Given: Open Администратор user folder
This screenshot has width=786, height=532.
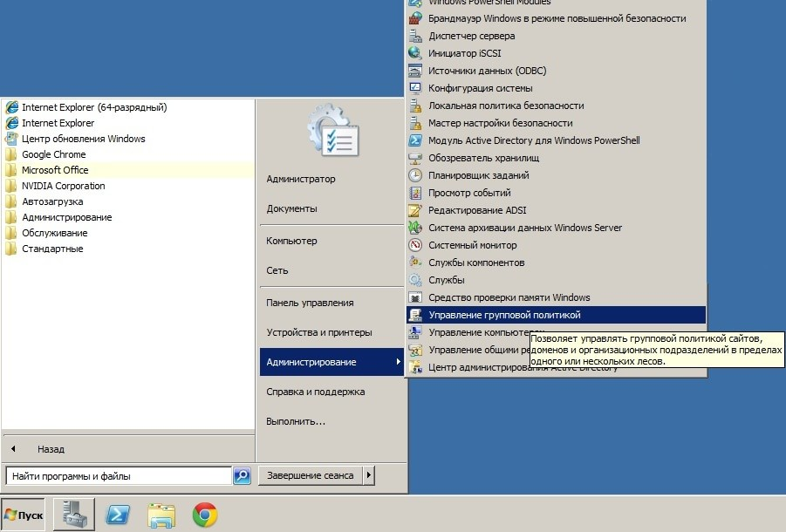Looking at the screenshot, I should (301, 179).
